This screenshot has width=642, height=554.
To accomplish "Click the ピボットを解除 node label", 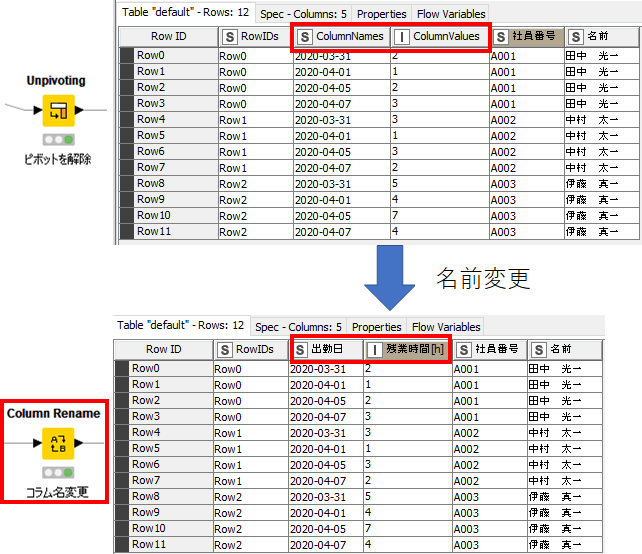I will pyautogui.click(x=58, y=159).
